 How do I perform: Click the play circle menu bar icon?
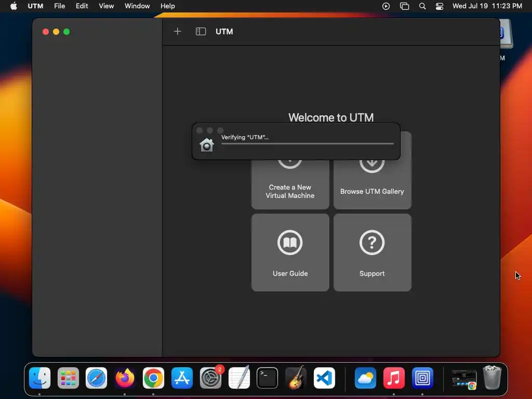(386, 6)
